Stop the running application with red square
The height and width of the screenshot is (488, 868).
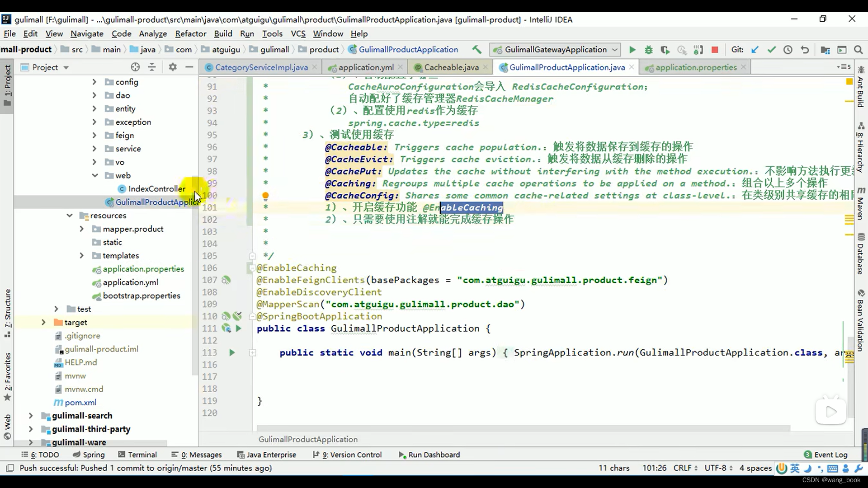pos(715,50)
